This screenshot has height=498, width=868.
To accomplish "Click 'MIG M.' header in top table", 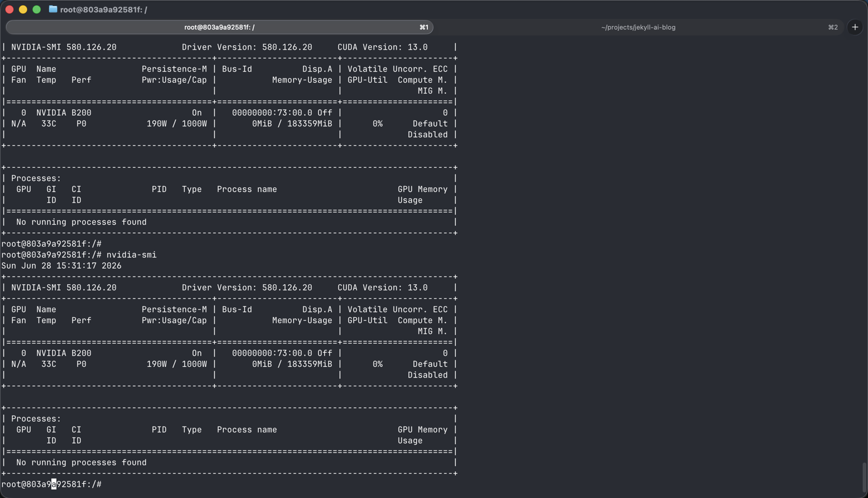I will 433,91.
